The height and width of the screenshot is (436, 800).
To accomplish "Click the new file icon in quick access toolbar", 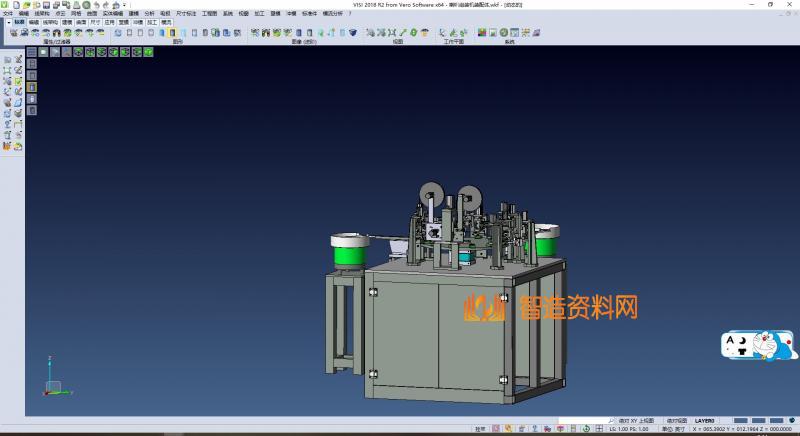I will tap(14, 5).
